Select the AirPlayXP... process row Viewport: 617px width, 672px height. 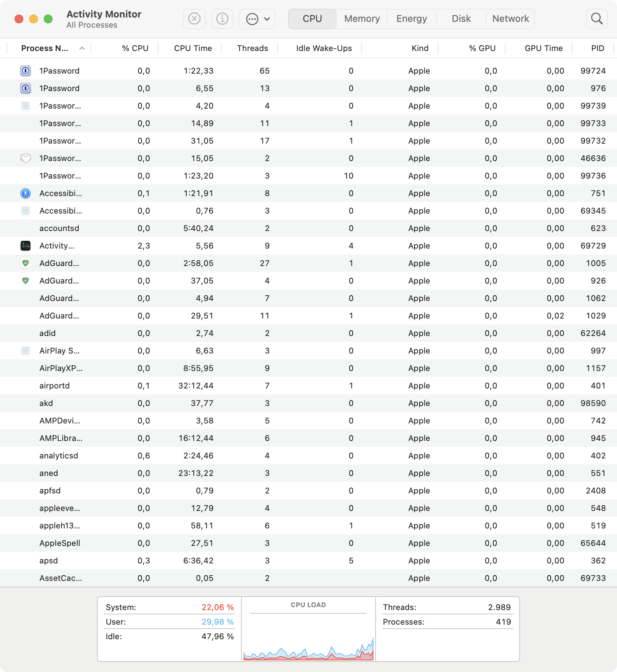click(308, 368)
